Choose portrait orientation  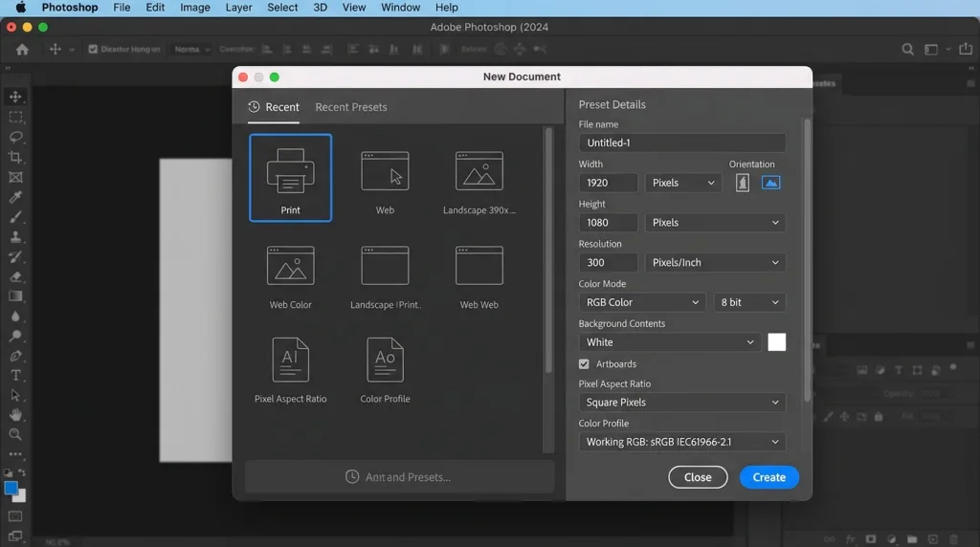[x=743, y=183]
